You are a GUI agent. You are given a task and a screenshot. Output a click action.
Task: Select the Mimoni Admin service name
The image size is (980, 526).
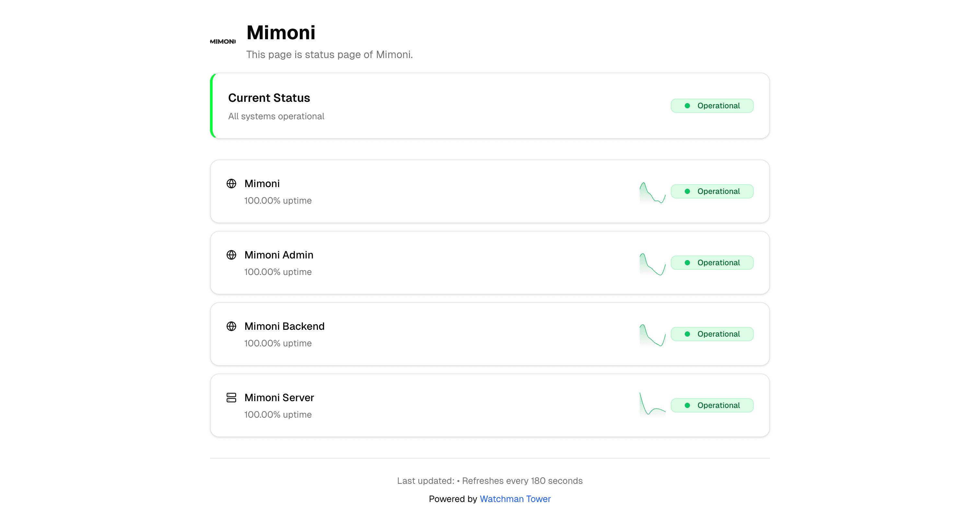(x=279, y=255)
